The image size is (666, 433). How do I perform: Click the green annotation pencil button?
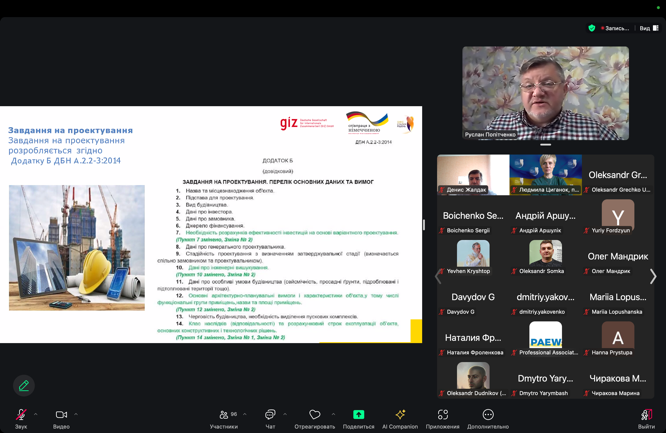tap(24, 385)
